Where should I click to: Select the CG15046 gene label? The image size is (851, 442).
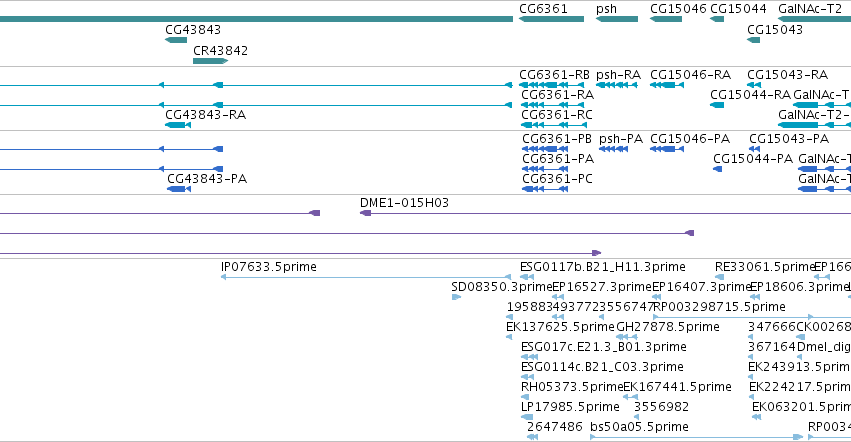678,9
